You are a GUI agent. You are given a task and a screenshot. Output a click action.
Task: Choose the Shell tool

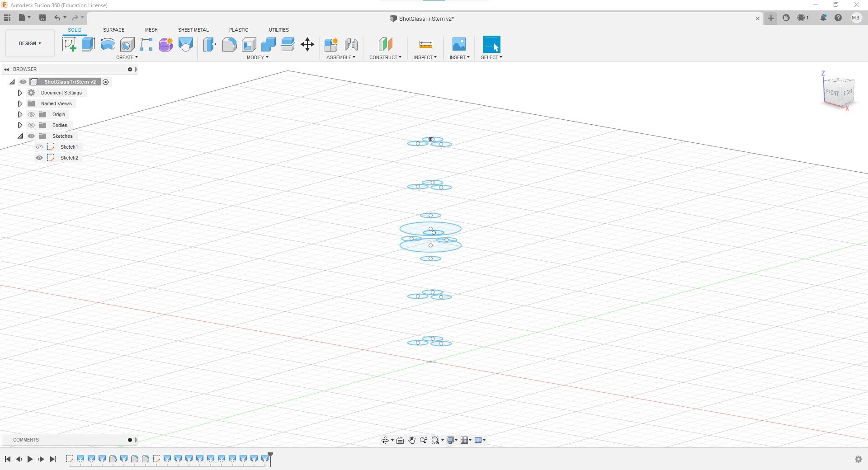pos(249,44)
